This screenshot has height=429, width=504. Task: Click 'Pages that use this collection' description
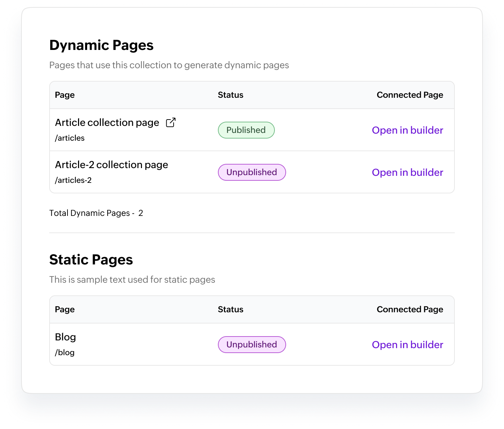169,65
